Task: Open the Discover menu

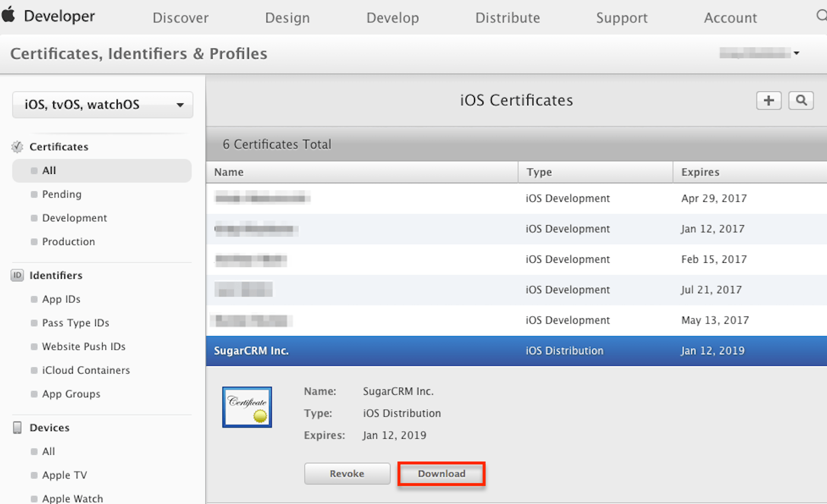Action: point(180,18)
